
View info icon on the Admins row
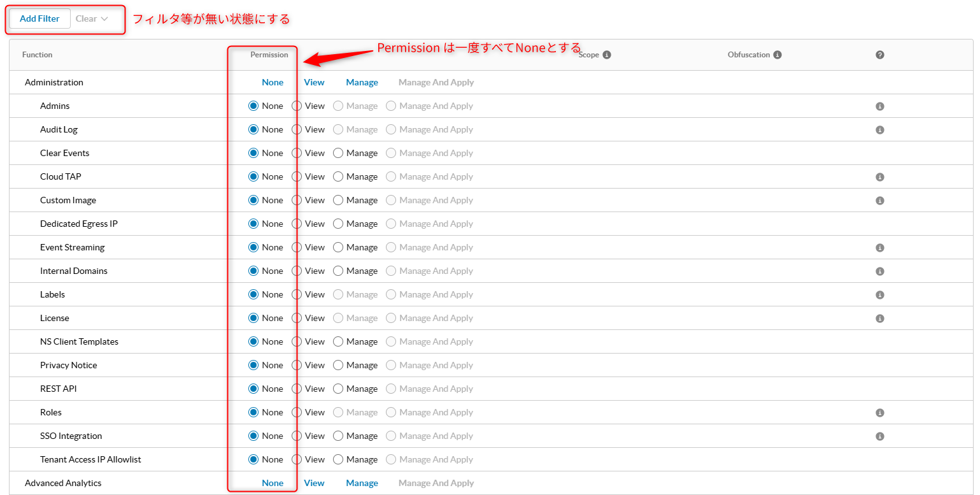coord(880,106)
